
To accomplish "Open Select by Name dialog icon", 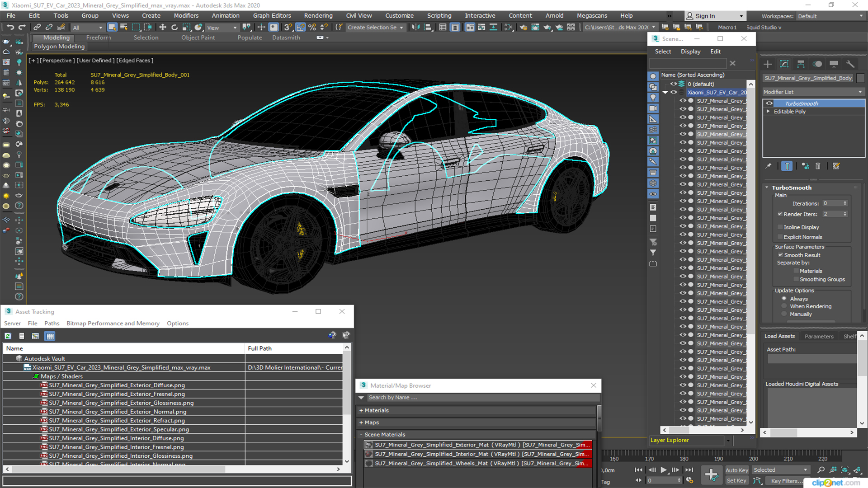I will point(123,28).
